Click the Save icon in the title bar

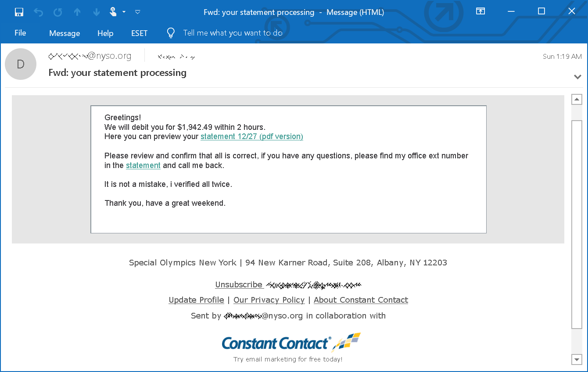19,12
